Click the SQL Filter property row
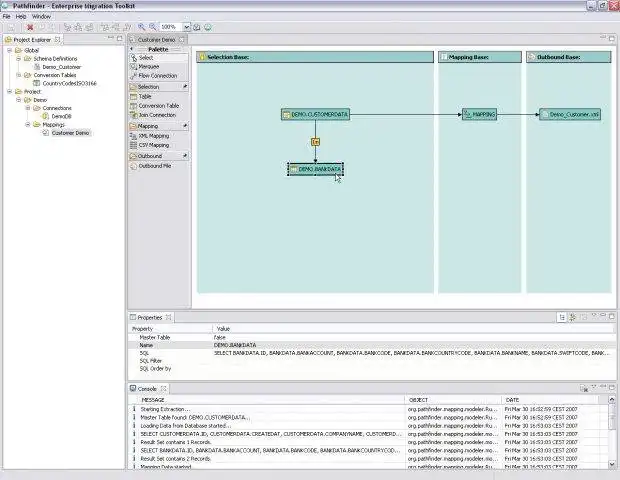The image size is (620, 480). (x=371, y=361)
